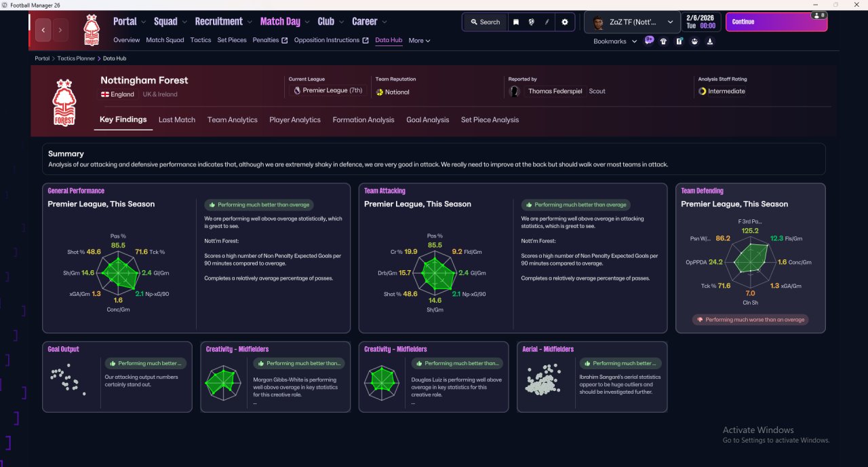Image resolution: width=868 pixels, height=467 pixels.
Task: Open the Team Defending card title
Action: [702, 191]
